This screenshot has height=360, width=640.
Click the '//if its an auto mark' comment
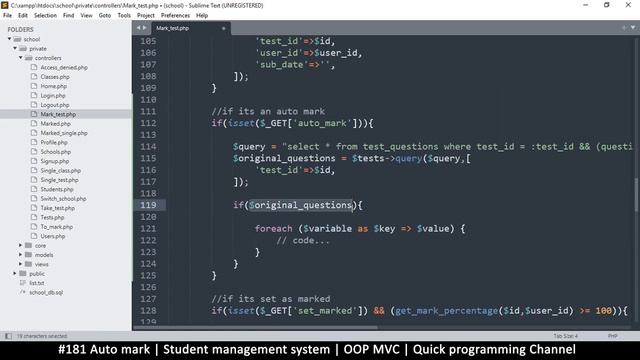pos(268,111)
